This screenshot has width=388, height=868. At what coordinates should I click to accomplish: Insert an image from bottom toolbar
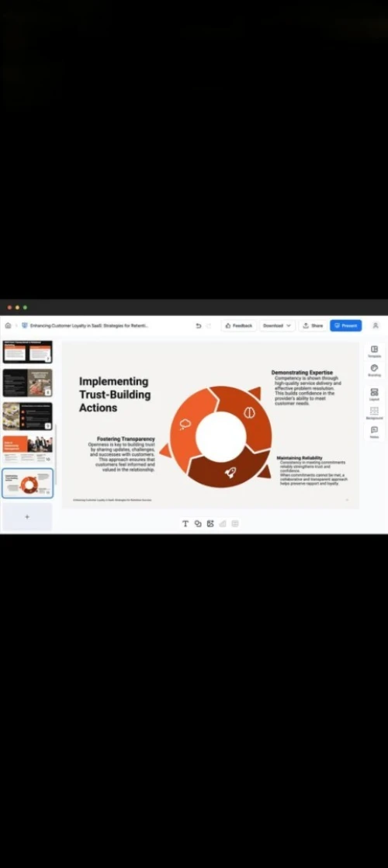(x=210, y=524)
